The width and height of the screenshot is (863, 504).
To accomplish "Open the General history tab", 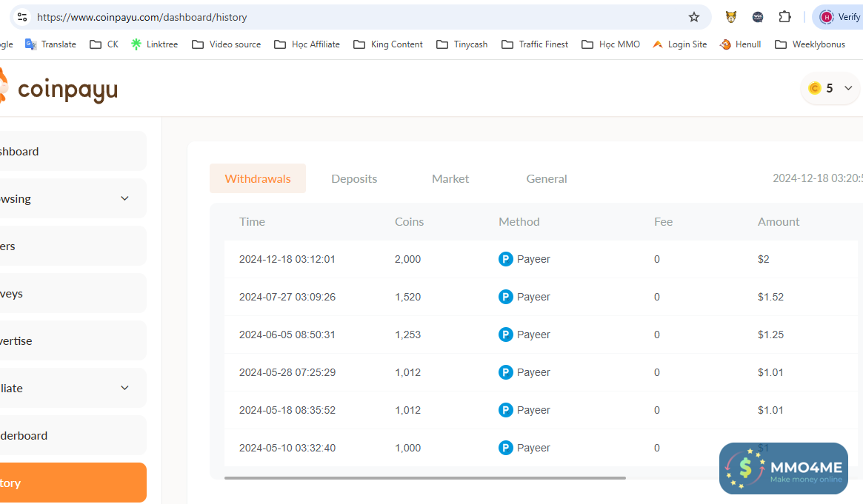I will (547, 178).
